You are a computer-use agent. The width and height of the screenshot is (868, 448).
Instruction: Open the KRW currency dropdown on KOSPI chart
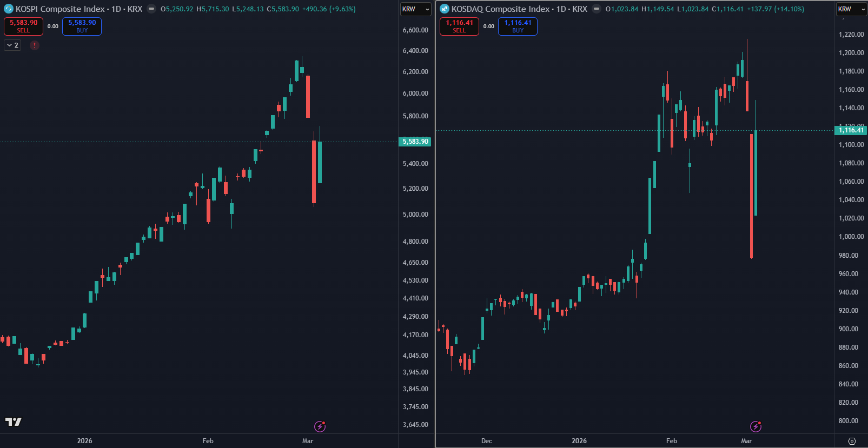pyautogui.click(x=415, y=9)
